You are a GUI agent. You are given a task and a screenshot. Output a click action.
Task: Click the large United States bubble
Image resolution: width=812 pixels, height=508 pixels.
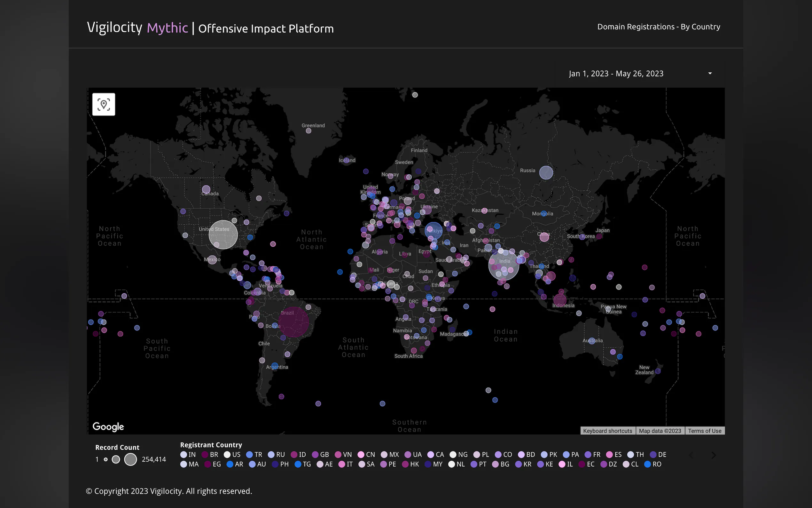click(223, 234)
